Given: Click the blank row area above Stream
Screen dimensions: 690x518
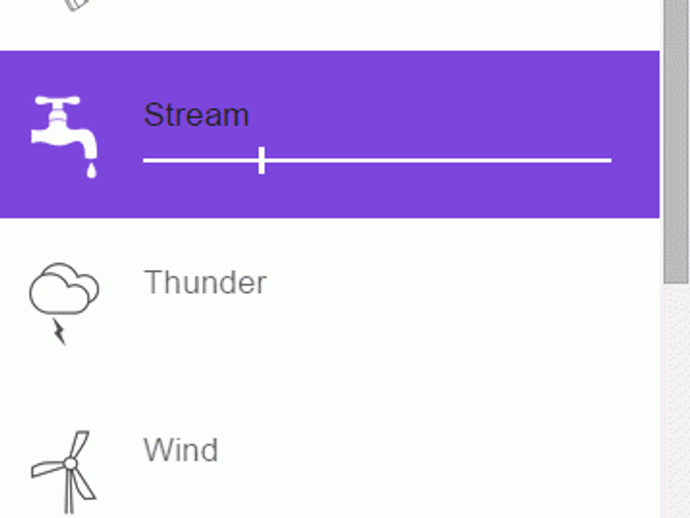Looking at the screenshot, I should [350, 22].
